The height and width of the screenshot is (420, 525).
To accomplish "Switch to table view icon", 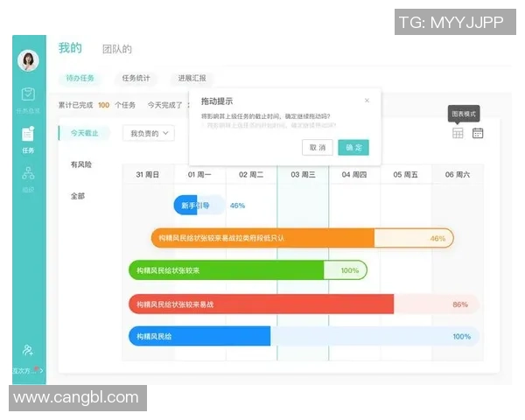I will click(x=458, y=133).
